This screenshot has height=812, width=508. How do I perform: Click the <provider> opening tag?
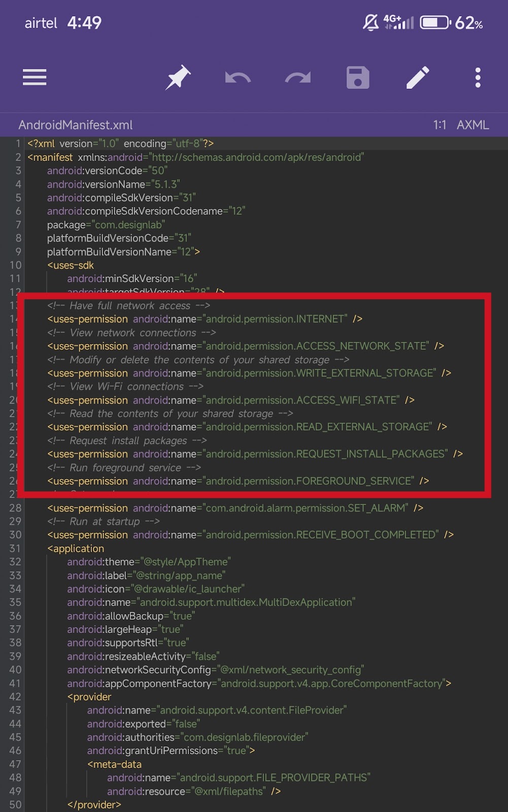click(89, 697)
